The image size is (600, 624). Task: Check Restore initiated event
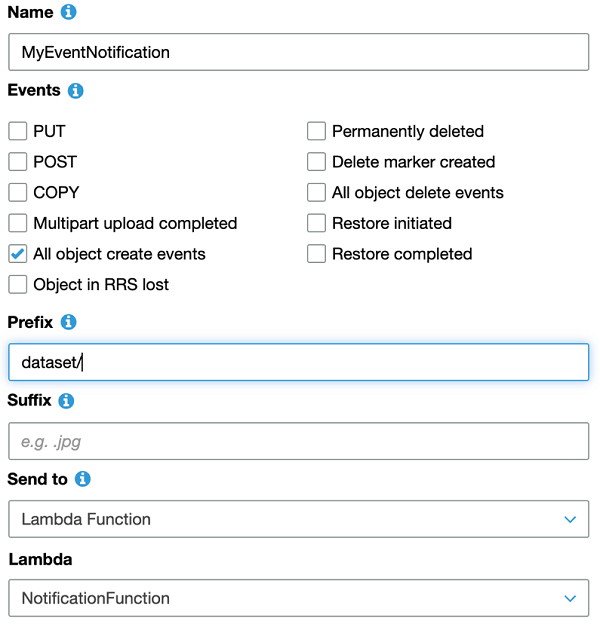[x=316, y=223]
